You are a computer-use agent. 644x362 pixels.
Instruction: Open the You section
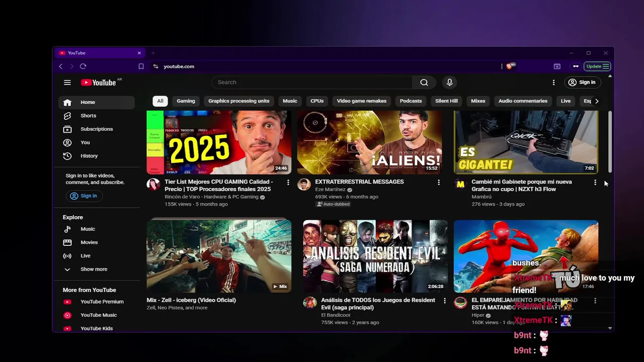97,142
